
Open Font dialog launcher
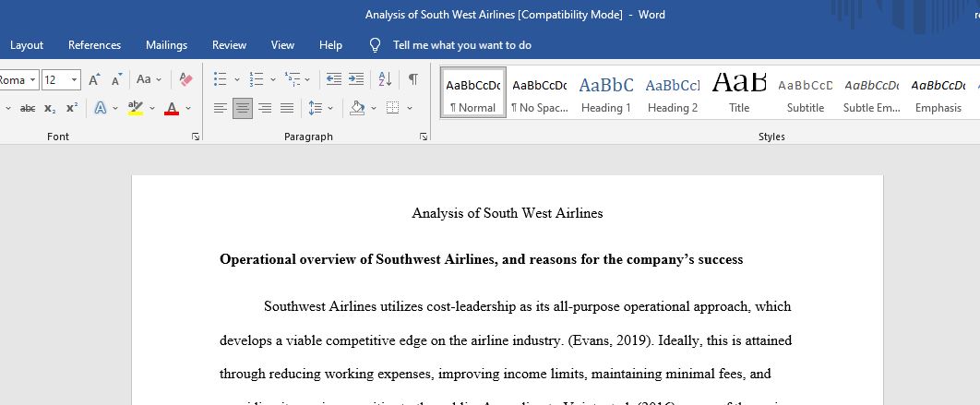coord(196,137)
